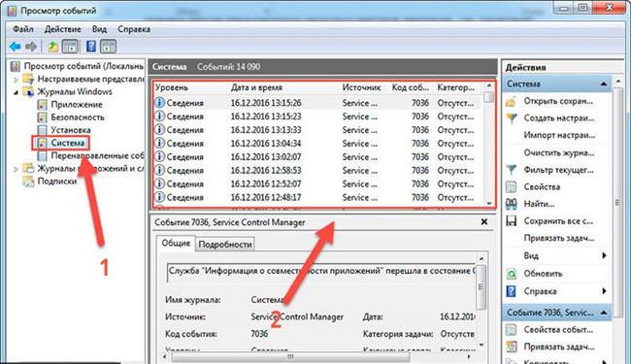
Task: Select the Система log in tree
Action: pos(68,143)
